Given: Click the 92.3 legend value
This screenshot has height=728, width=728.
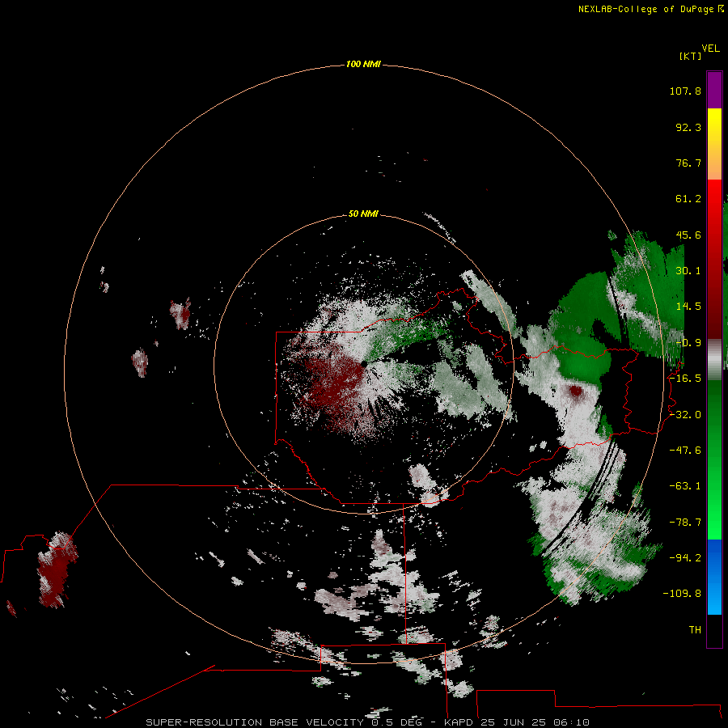Looking at the screenshot, I should point(688,127).
